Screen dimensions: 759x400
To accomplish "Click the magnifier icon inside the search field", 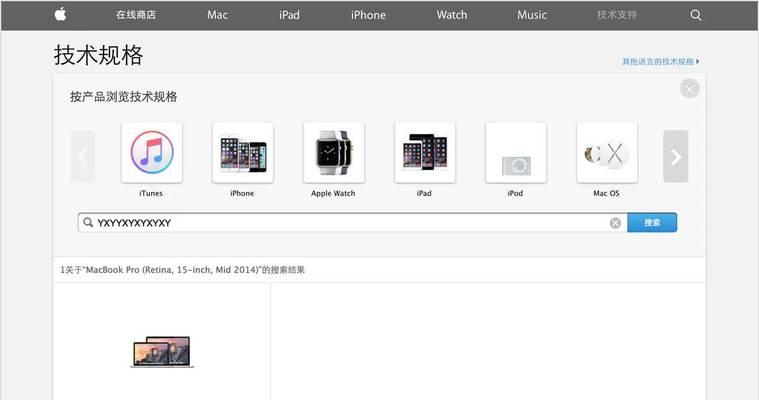I will [88, 222].
